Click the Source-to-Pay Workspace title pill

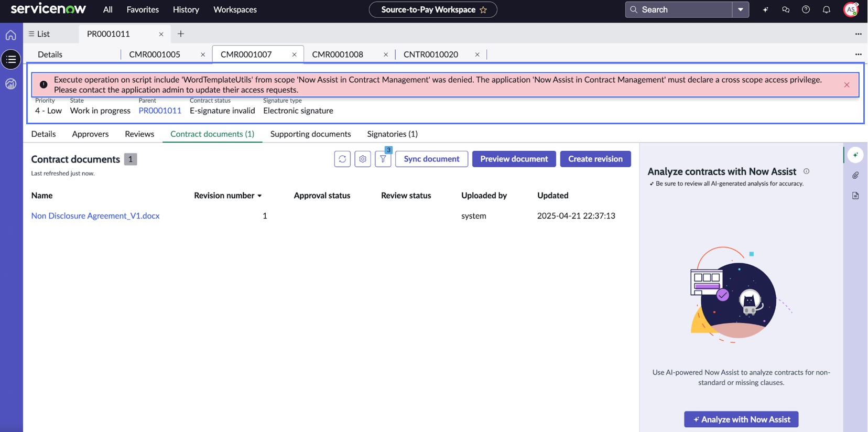pyautogui.click(x=433, y=9)
